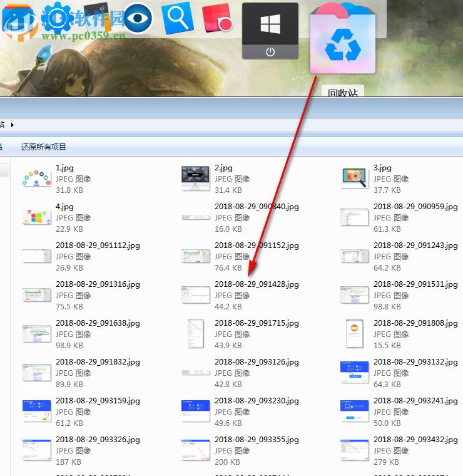The width and height of the screenshot is (463, 476).
Task: Select file 2018-08-29_093432.jpg
Action: (399, 450)
